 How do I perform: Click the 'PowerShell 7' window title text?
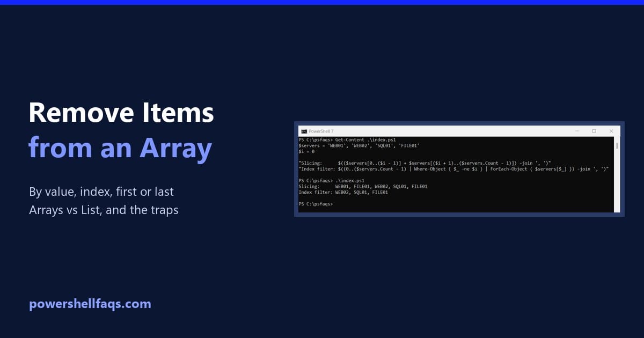point(321,131)
